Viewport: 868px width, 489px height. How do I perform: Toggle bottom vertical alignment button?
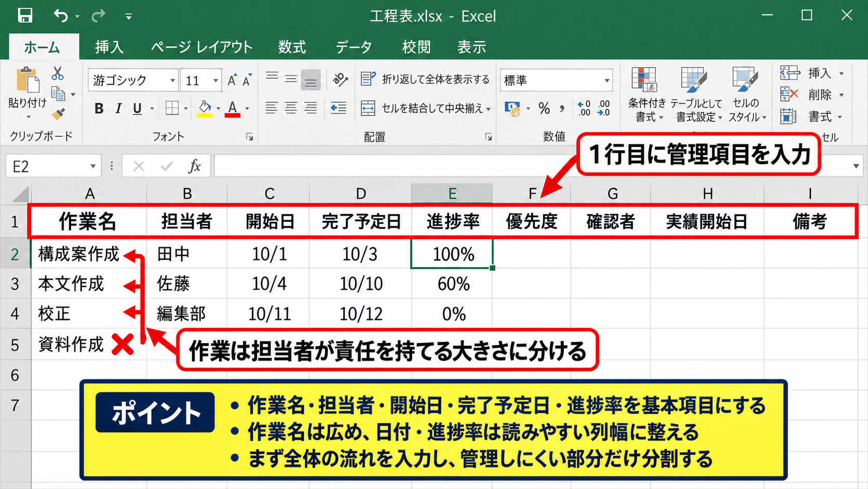[310, 79]
